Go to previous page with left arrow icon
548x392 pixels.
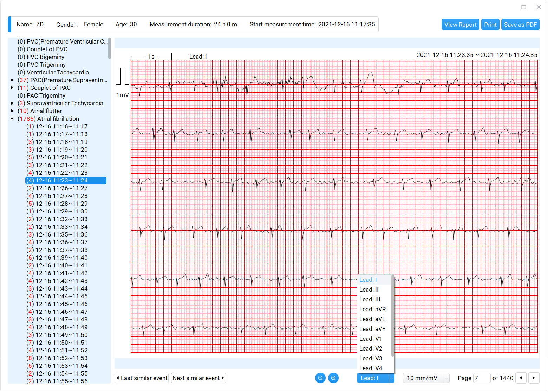(521, 378)
